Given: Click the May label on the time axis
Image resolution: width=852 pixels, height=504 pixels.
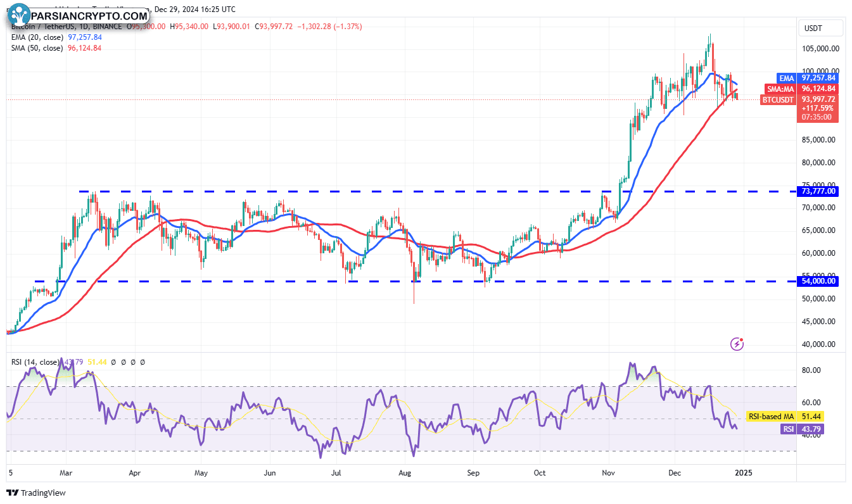Looking at the screenshot, I should [x=201, y=473].
